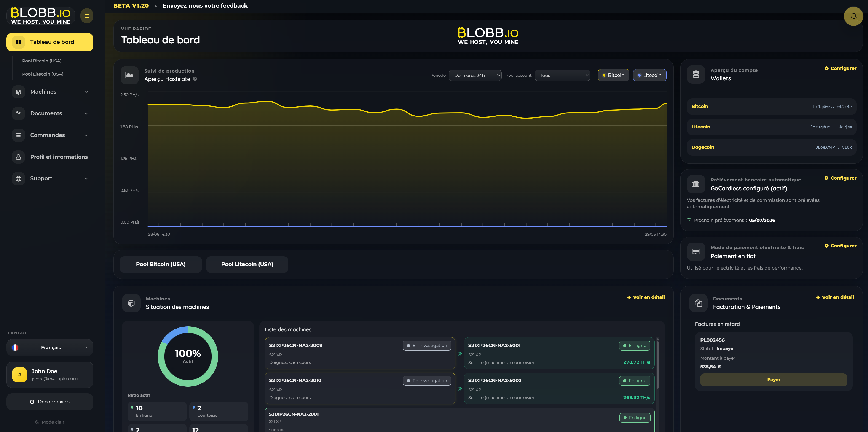Click the John Doe profile card

click(x=50, y=375)
